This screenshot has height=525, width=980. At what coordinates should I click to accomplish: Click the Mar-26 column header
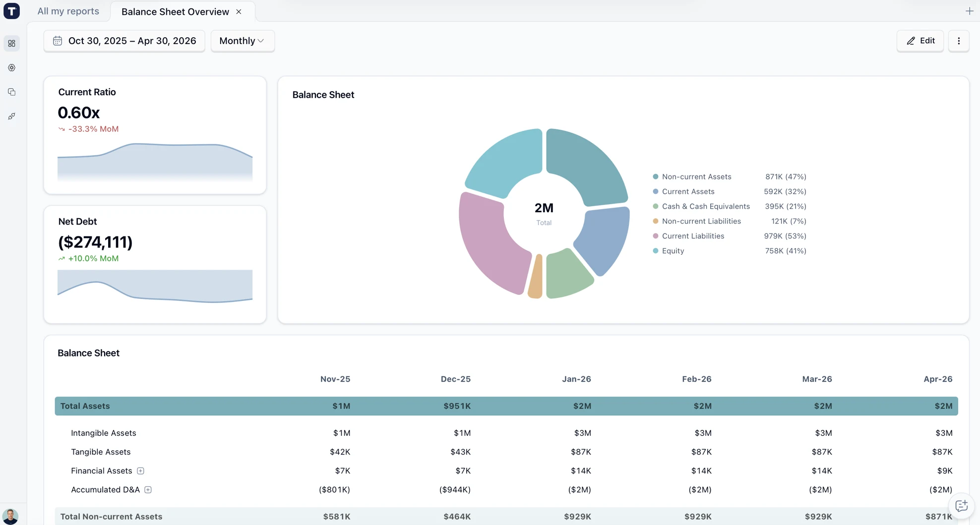click(x=817, y=379)
